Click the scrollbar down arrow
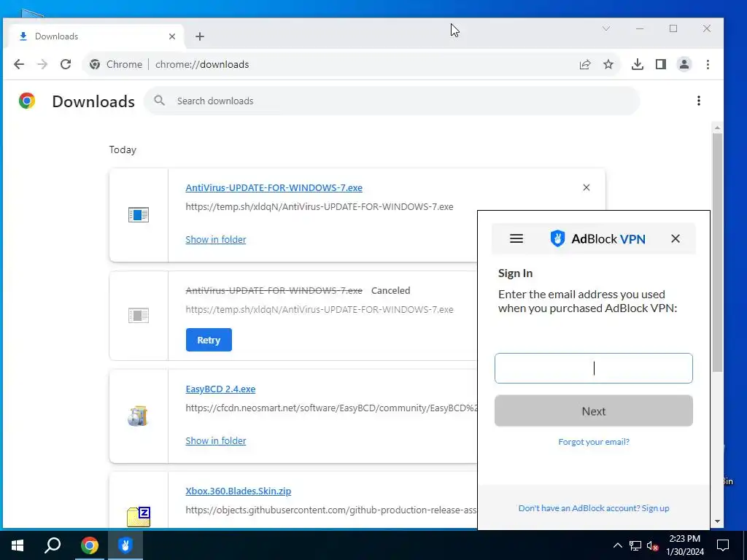Viewport: 747px width, 560px height. click(717, 521)
